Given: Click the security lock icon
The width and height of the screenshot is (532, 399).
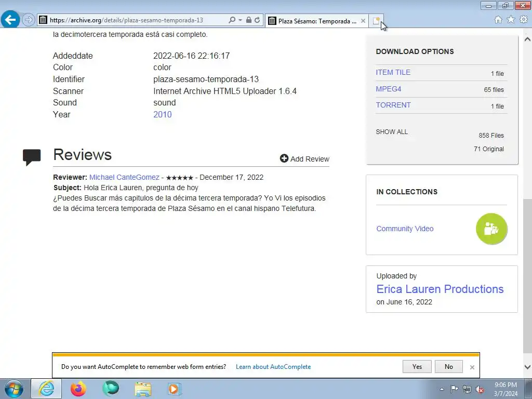Looking at the screenshot, I should pyautogui.click(x=249, y=20).
